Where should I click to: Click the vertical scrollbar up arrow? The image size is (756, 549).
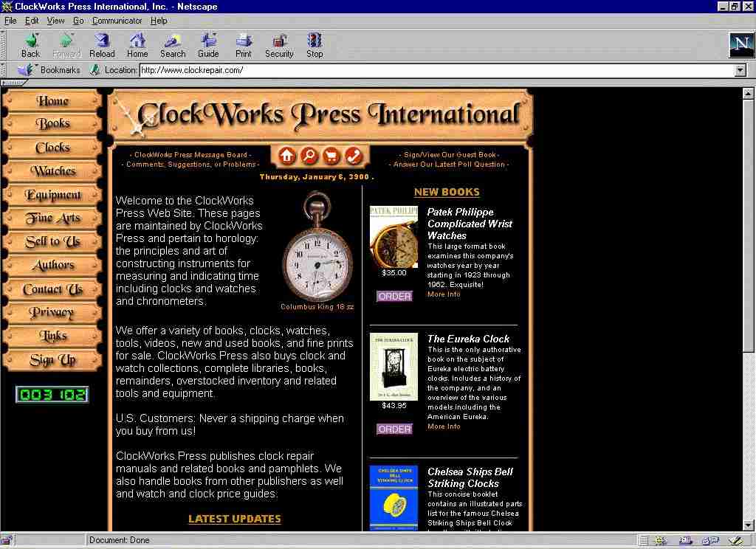(x=749, y=94)
